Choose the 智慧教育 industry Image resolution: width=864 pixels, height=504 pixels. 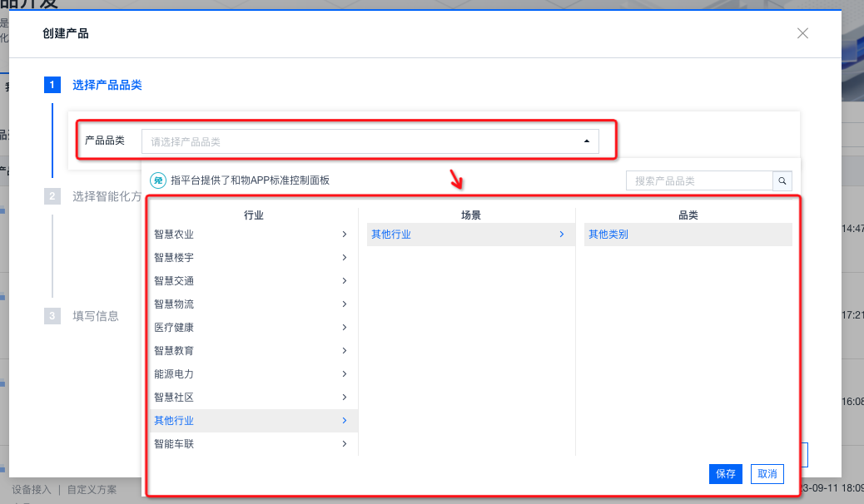[174, 351]
